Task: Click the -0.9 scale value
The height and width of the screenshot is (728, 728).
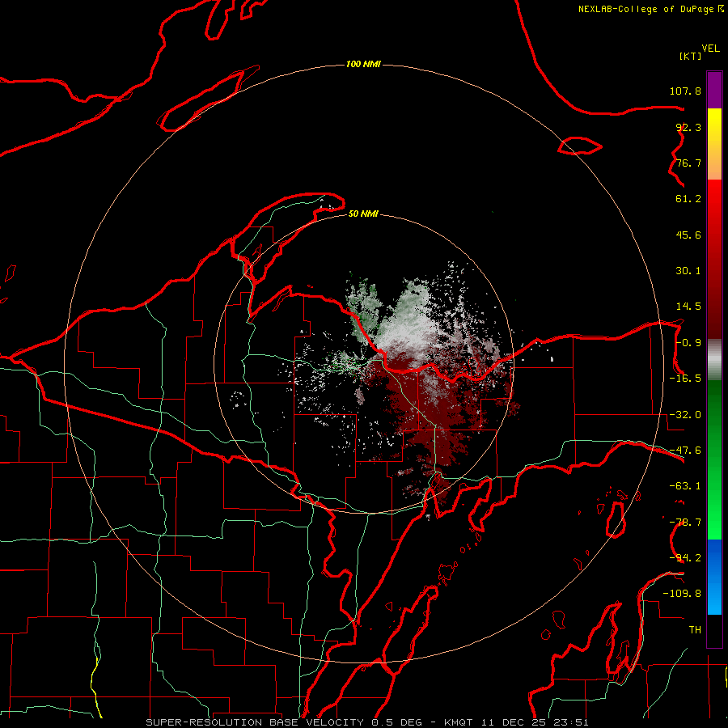Action: coord(688,343)
